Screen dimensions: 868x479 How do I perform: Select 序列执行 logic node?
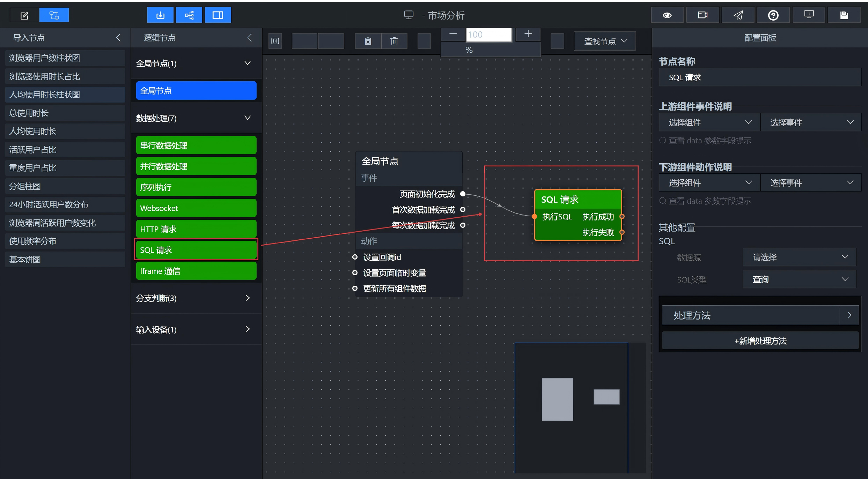[196, 187]
